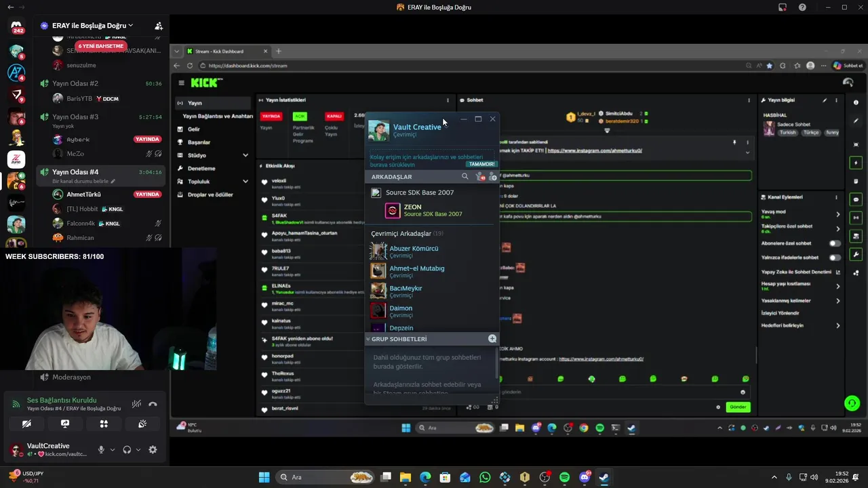
Task: Click Steam add-a-friend icon in ARKADAŞLAR bar
Action: pos(493,176)
